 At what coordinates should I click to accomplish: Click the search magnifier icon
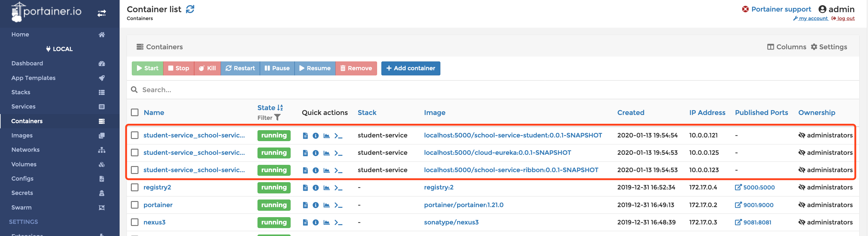coord(134,89)
